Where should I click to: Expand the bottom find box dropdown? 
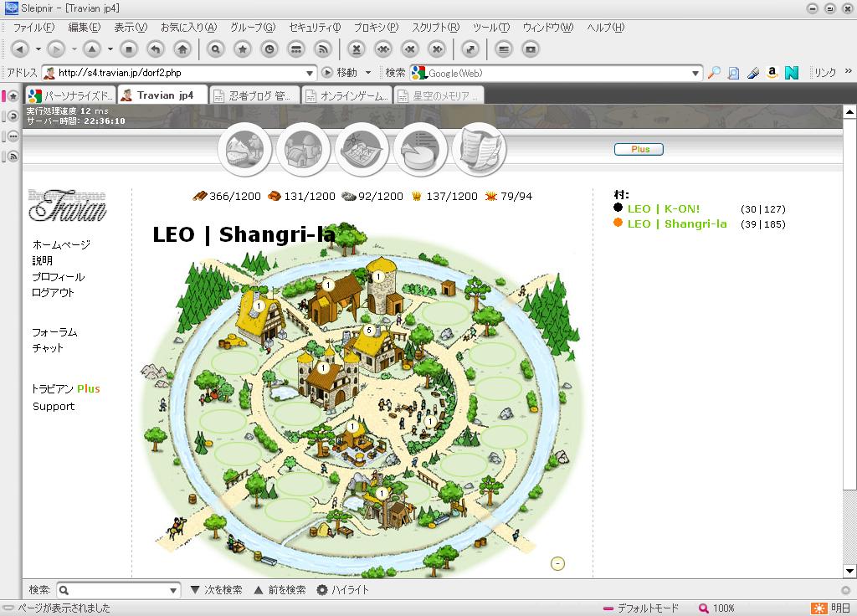coord(172,590)
